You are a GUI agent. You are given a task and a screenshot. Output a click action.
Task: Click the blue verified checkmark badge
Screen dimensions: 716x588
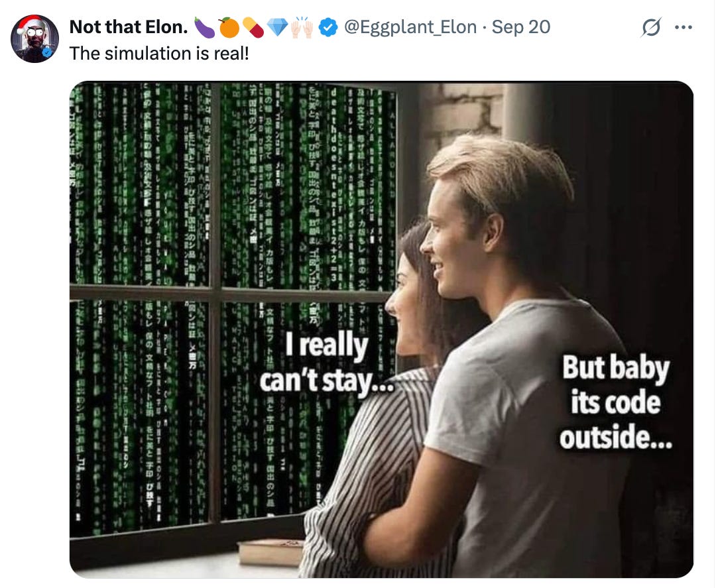pos(328,27)
